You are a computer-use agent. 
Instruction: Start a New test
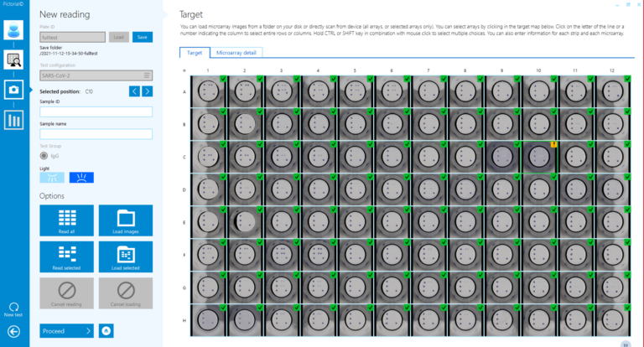(13, 309)
